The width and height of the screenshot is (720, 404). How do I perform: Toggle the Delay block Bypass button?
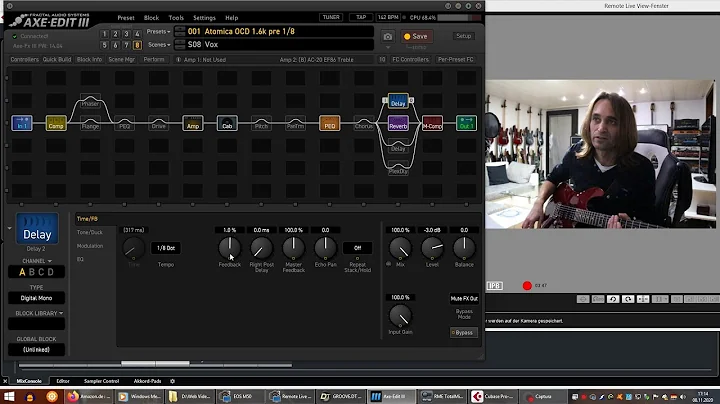click(463, 332)
